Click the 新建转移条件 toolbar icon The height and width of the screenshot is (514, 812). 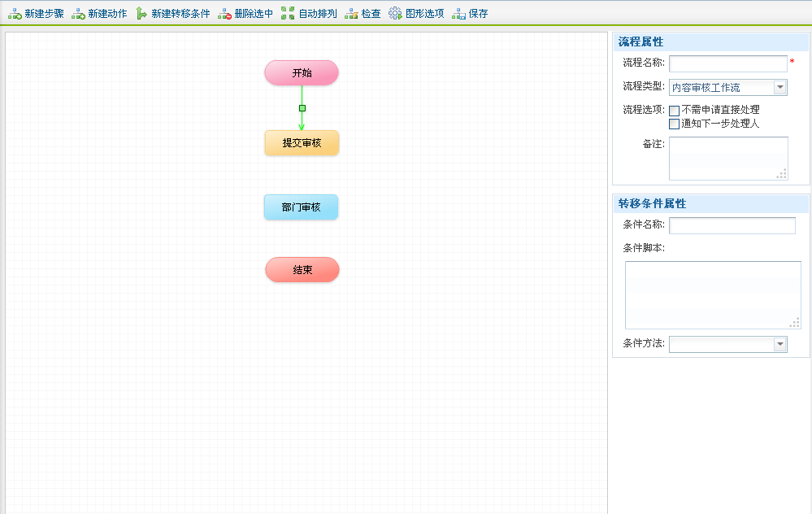click(141, 14)
